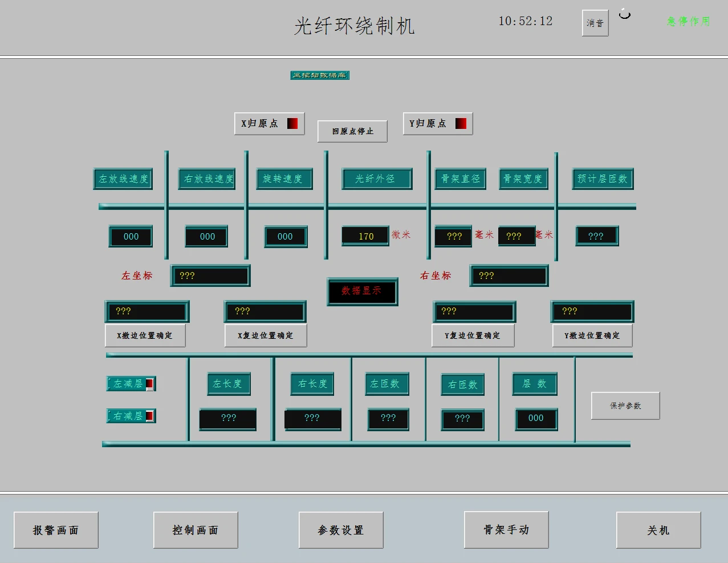Screen dimensions: 728x563
Task: Click the 微米 unit label
Action: 401,235
